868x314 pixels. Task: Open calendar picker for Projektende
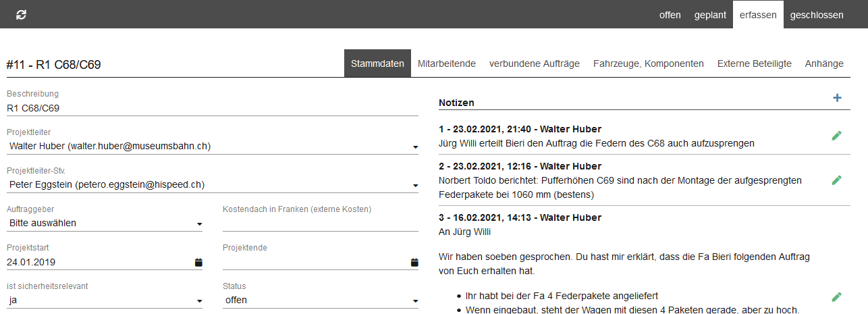tap(414, 262)
